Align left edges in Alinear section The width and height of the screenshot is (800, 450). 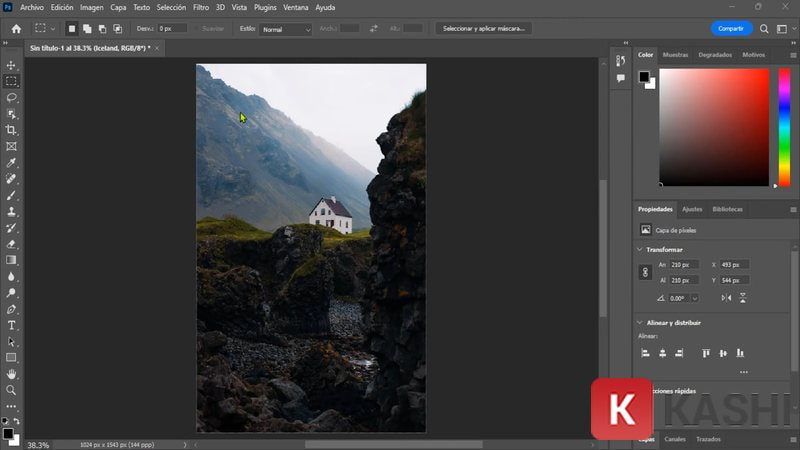pyautogui.click(x=645, y=353)
